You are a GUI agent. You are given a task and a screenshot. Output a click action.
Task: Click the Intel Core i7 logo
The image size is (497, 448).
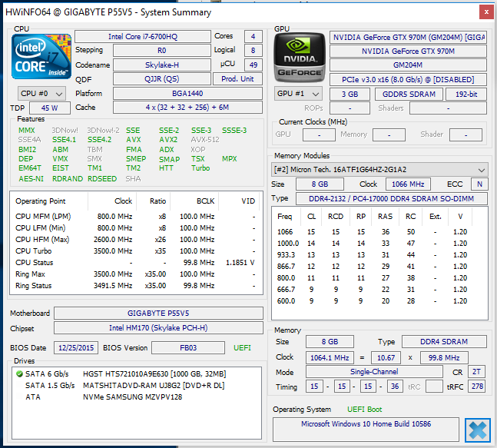pos(41,56)
